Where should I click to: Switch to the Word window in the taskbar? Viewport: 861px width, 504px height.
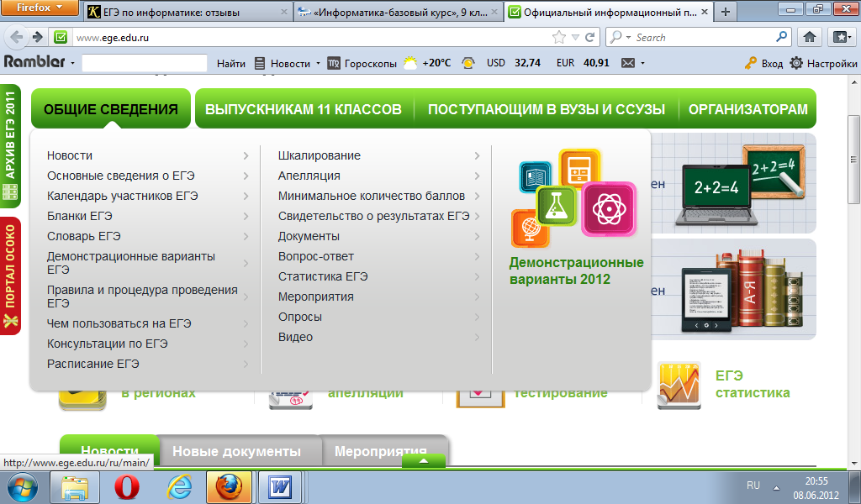[x=281, y=487]
